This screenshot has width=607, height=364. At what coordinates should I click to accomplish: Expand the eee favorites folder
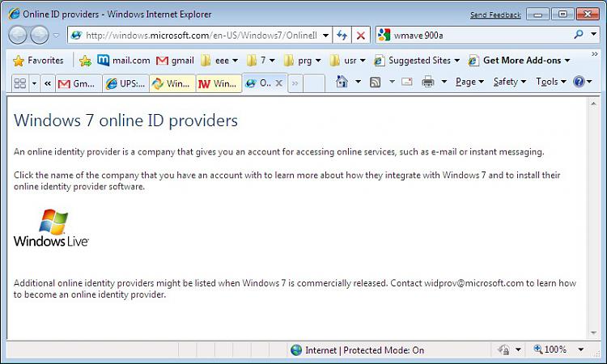click(x=219, y=61)
